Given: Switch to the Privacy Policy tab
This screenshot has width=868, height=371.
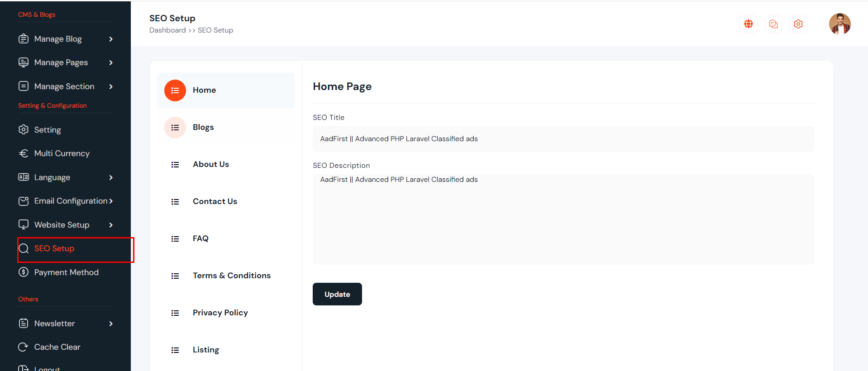Looking at the screenshot, I should [x=220, y=313].
